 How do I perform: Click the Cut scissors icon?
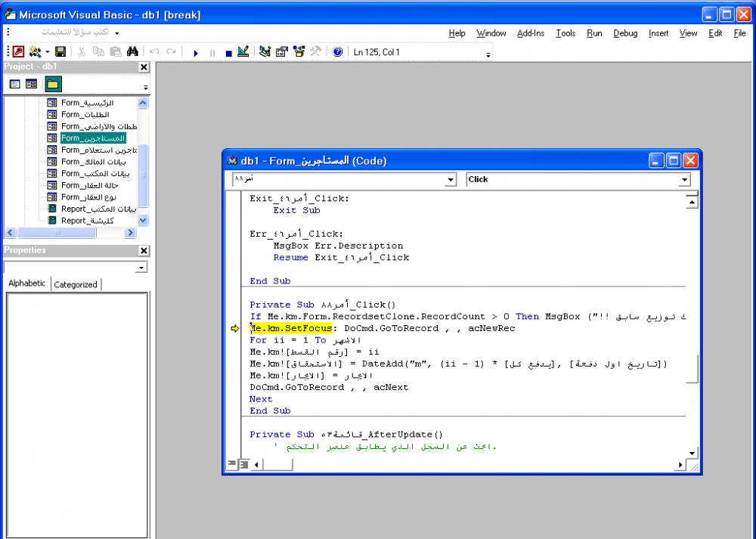pos(82,51)
